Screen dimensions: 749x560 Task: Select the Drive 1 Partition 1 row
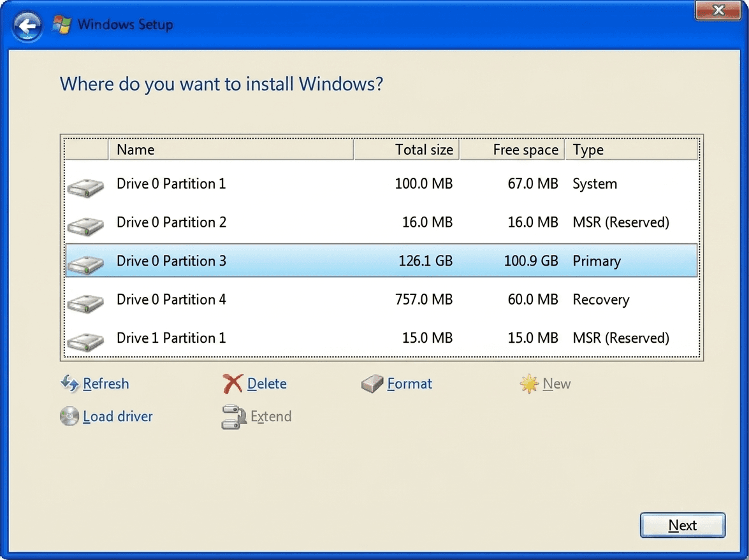[x=381, y=338]
